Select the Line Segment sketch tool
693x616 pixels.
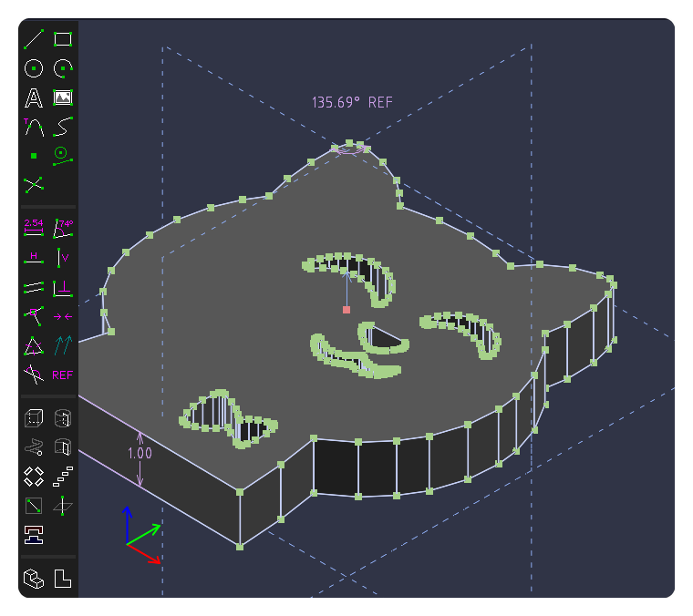click(34, 39)
